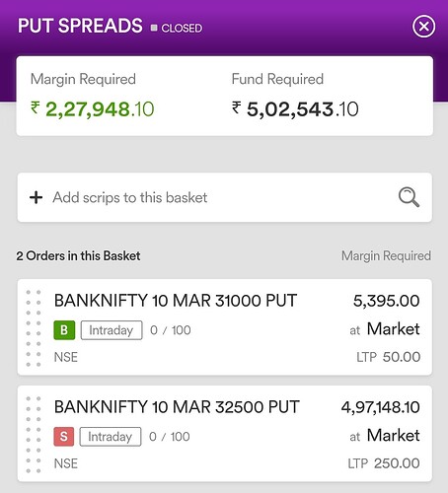Click the plus icon to add scrips
Screen dimensions: 448x493
[x=36, y=197]
